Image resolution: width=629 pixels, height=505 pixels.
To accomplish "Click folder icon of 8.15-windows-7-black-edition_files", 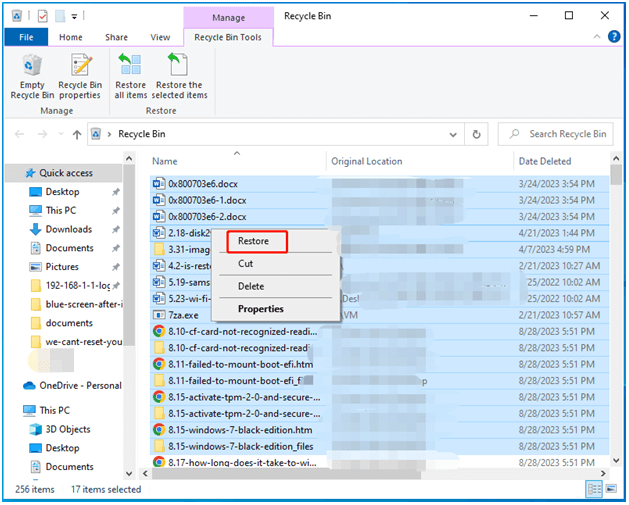I will click(159, 446).
